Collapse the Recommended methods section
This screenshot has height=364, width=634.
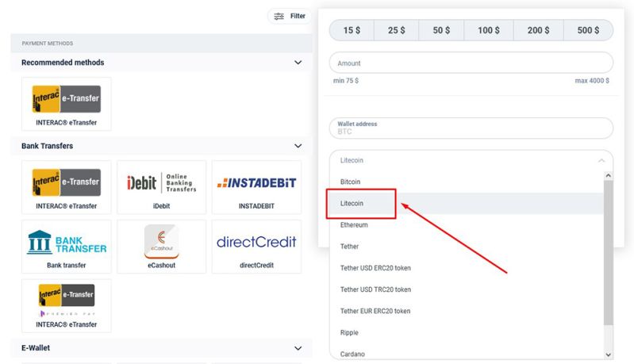[x=298, y=63]
